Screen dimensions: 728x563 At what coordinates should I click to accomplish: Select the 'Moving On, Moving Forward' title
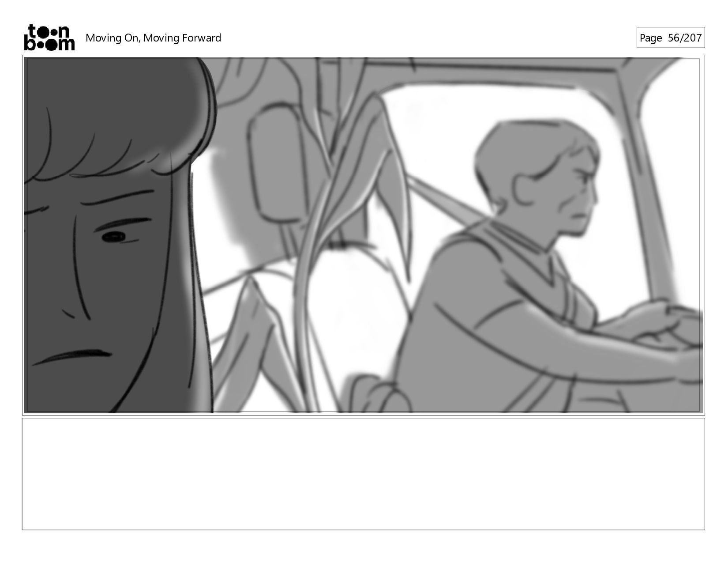[153, 38]
